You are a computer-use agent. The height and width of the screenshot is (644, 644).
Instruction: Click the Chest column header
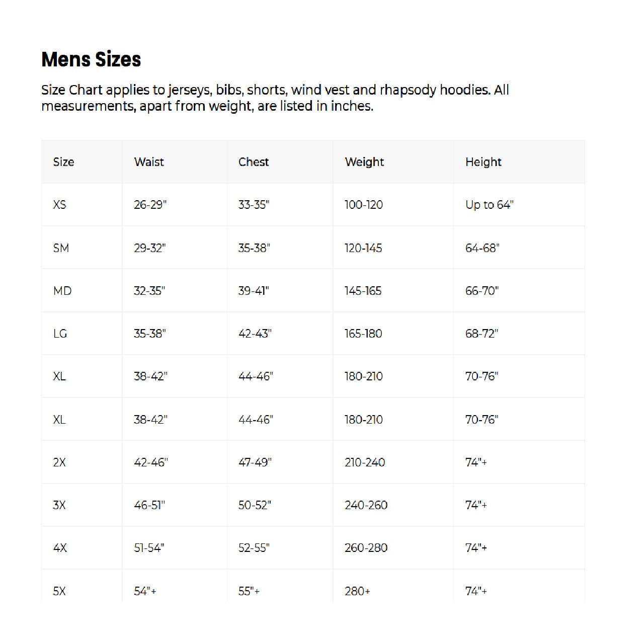[x=254, y=162]
